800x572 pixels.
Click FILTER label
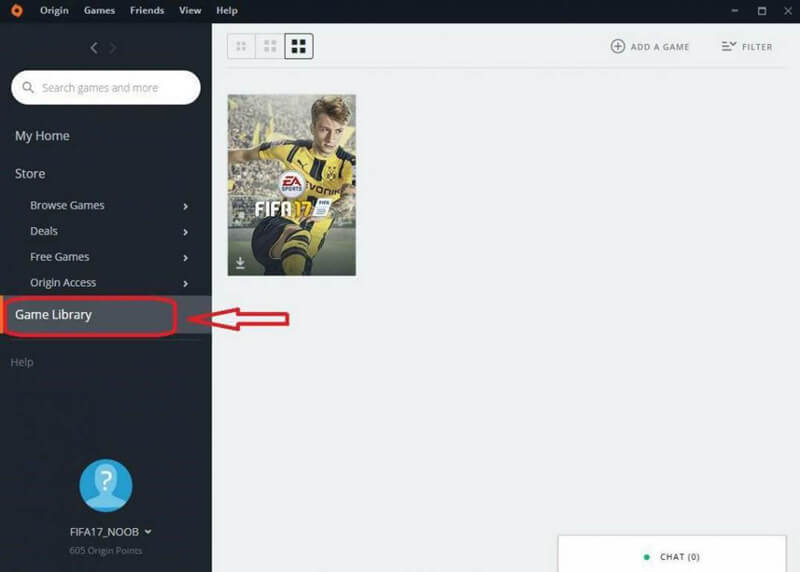coord(757,47)
